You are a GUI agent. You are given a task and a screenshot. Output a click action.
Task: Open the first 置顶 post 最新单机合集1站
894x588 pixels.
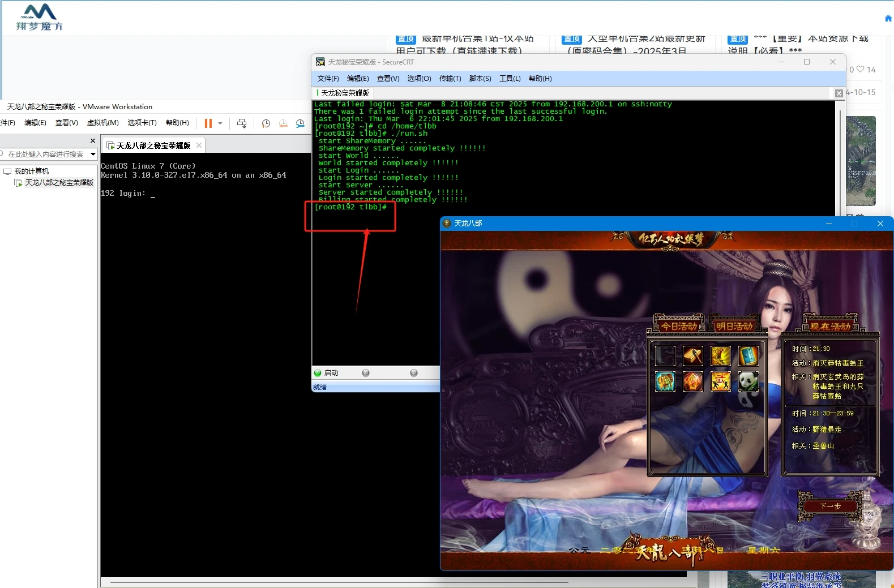tap(464, 44)
